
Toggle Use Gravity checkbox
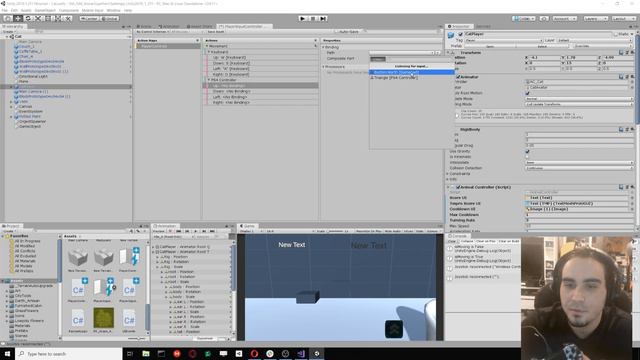coord(527,151)
